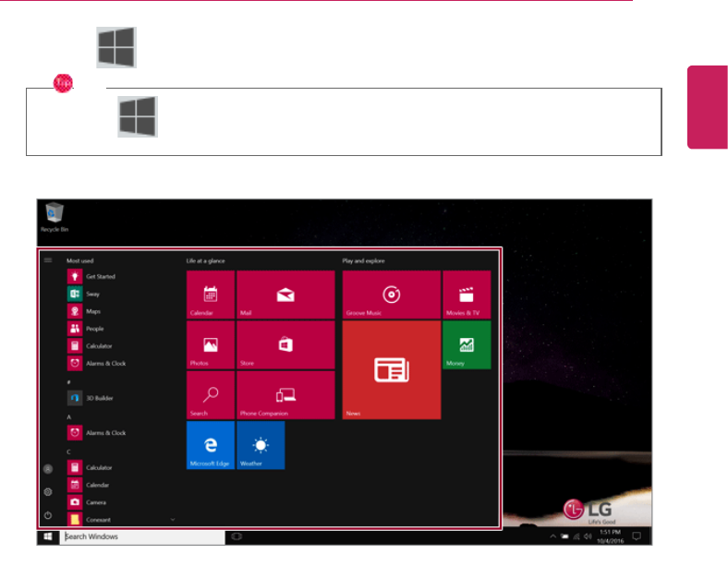
Task: Open Calculator under letter C
Action: click(x=90, y=467)
